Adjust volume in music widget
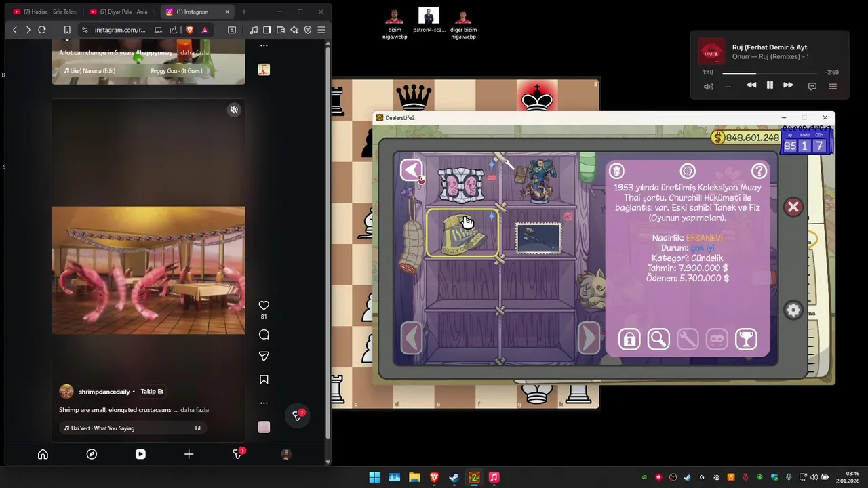 tap(708, 86)
